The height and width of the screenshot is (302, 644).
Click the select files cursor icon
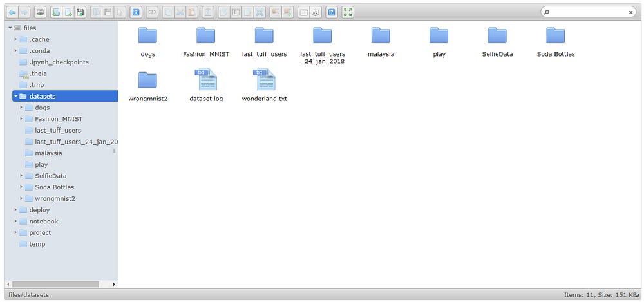tap(120, 12)
